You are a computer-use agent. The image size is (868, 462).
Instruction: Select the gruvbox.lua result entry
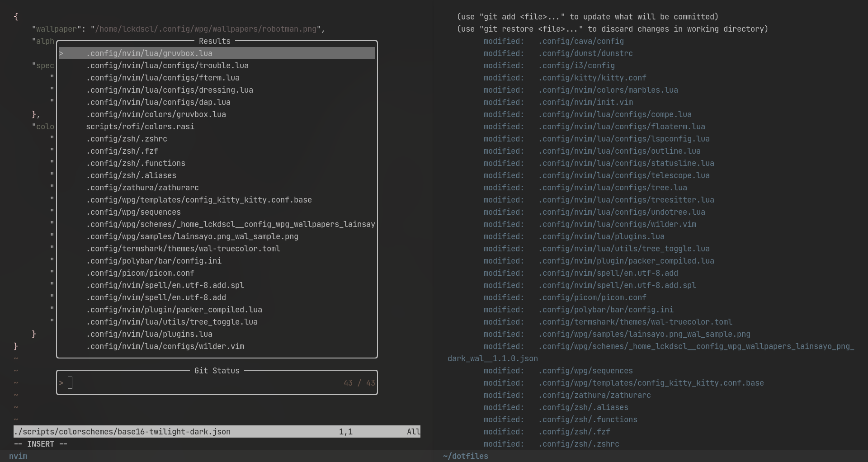(x=149, y=53)
